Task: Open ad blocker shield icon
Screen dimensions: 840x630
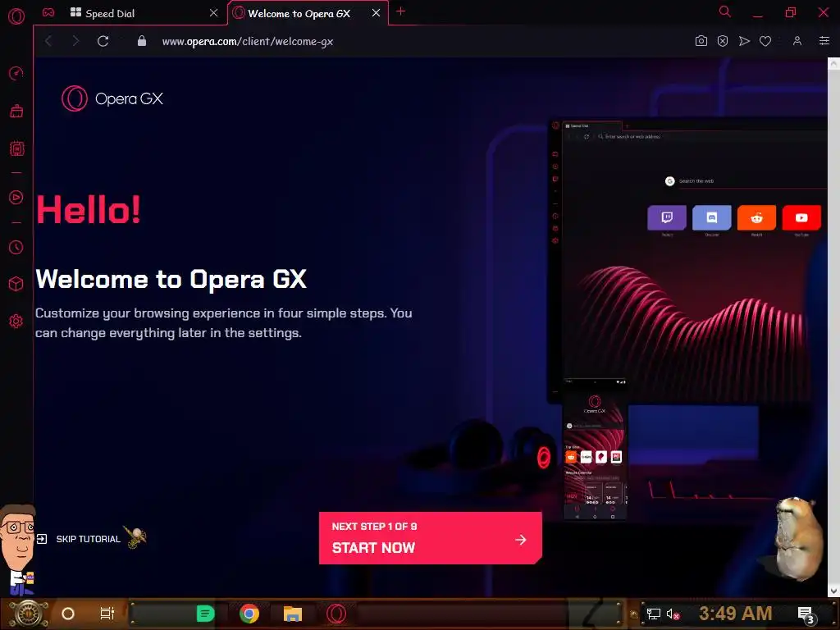Action: pyautogui.click(x=722, y=41)
